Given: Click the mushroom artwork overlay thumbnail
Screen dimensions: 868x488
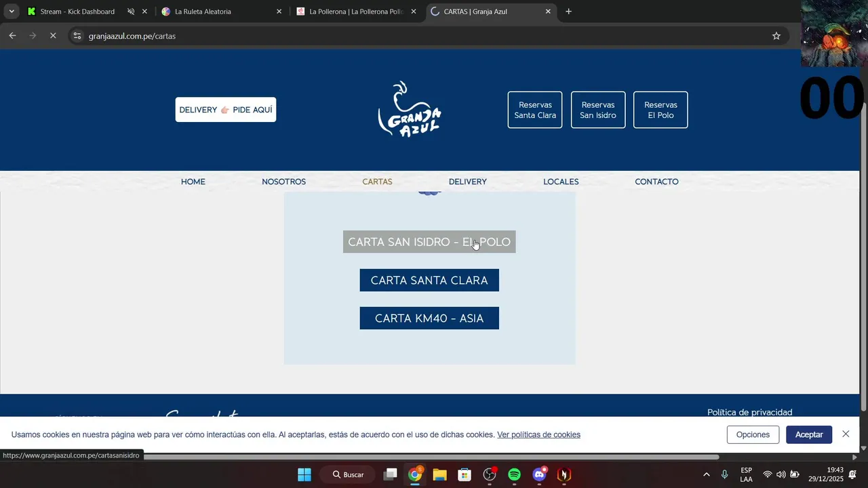Looking at the screenshot, I should pos(833,33).
